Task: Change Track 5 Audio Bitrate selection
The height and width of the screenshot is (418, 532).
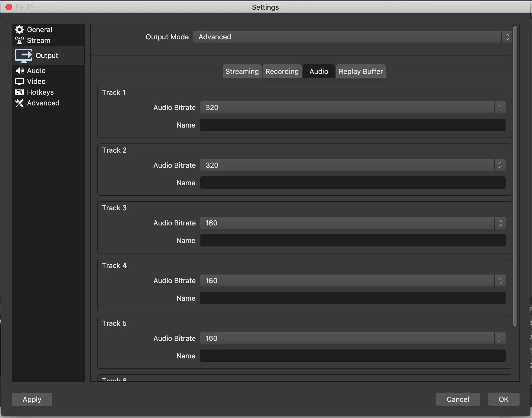Action: click(x=352, y=338)
